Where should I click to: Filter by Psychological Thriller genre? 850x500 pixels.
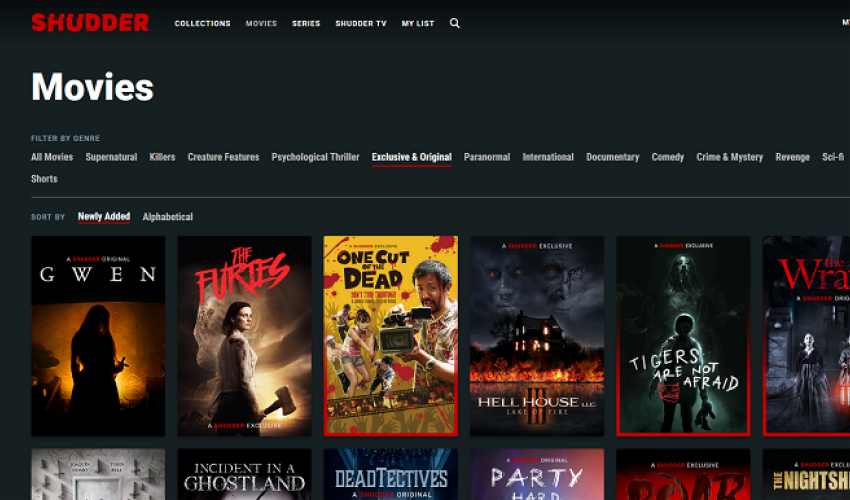(x=315, y=157)
